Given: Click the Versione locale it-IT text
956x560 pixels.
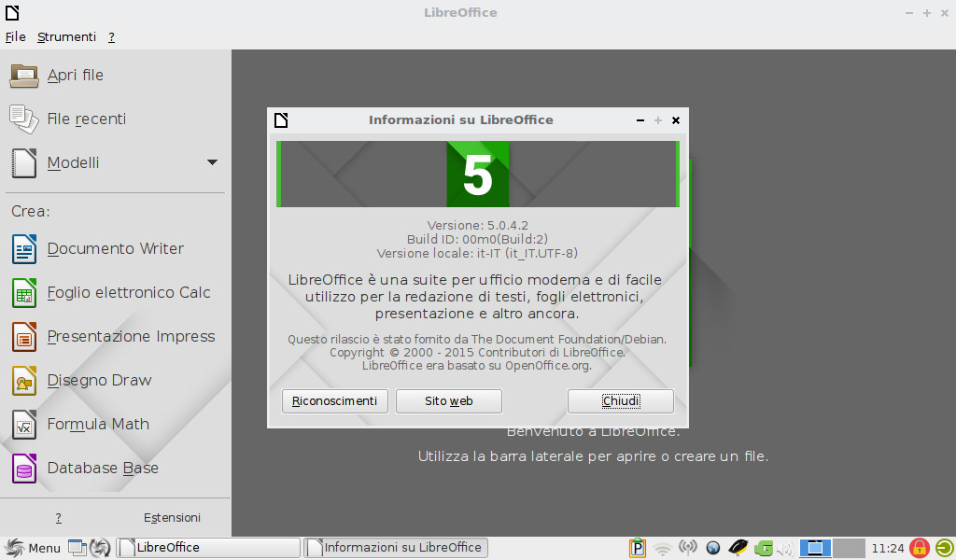Looking at the screenshot, I should pos(477,254).
